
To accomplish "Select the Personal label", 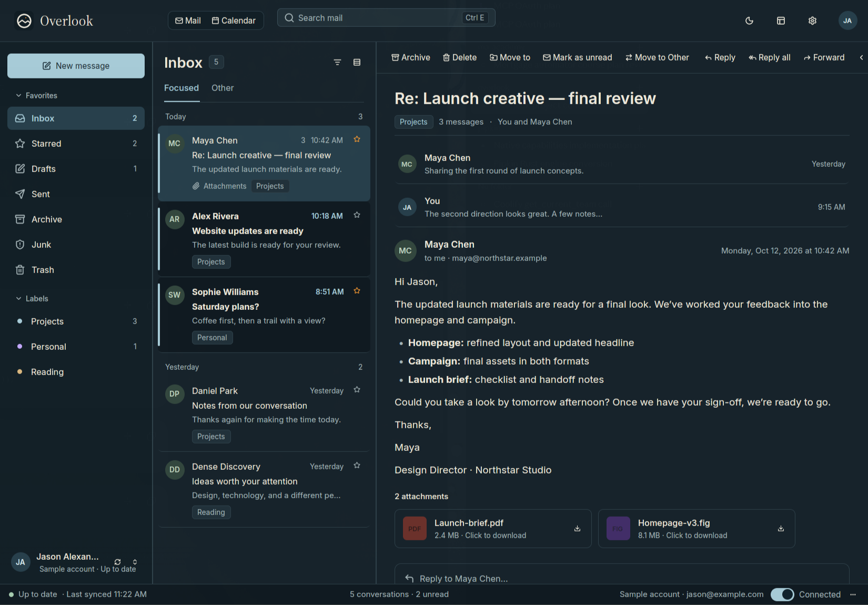I will coord(76,347).
